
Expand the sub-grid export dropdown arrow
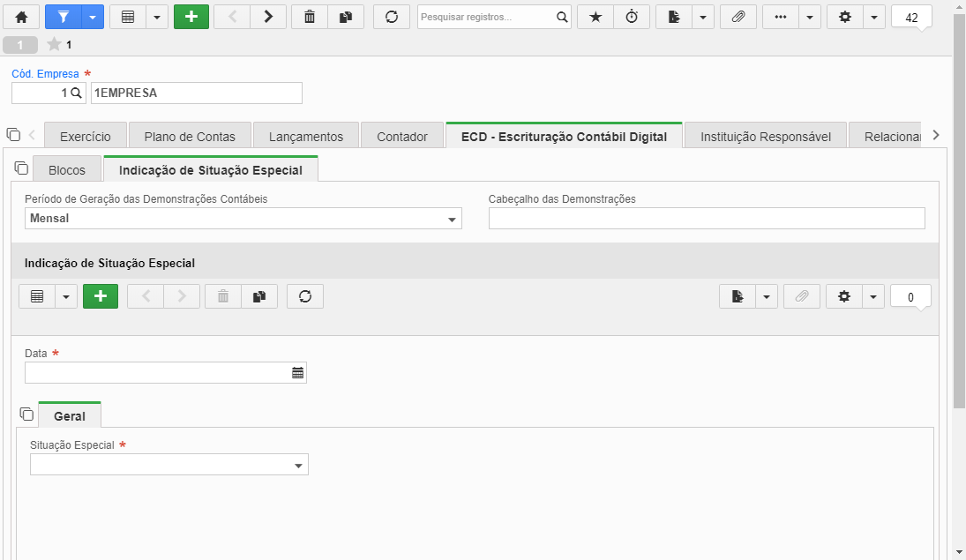tap(767, 296)
